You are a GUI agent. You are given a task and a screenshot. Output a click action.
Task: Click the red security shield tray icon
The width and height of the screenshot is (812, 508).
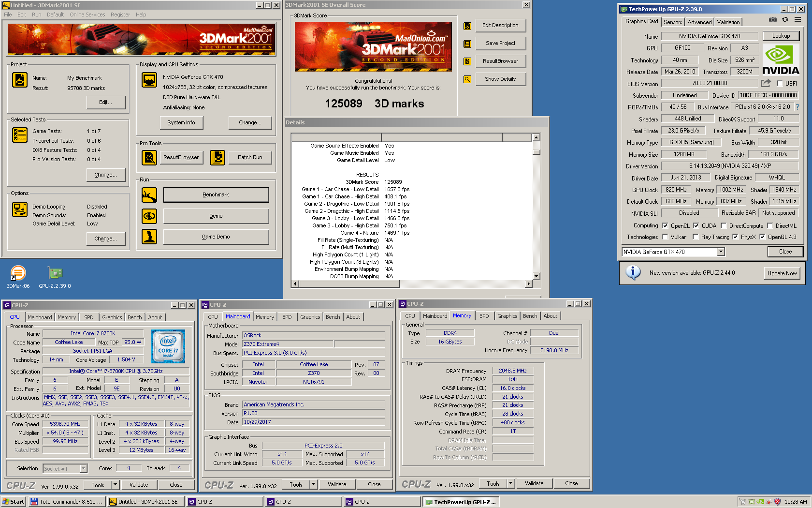778,502
